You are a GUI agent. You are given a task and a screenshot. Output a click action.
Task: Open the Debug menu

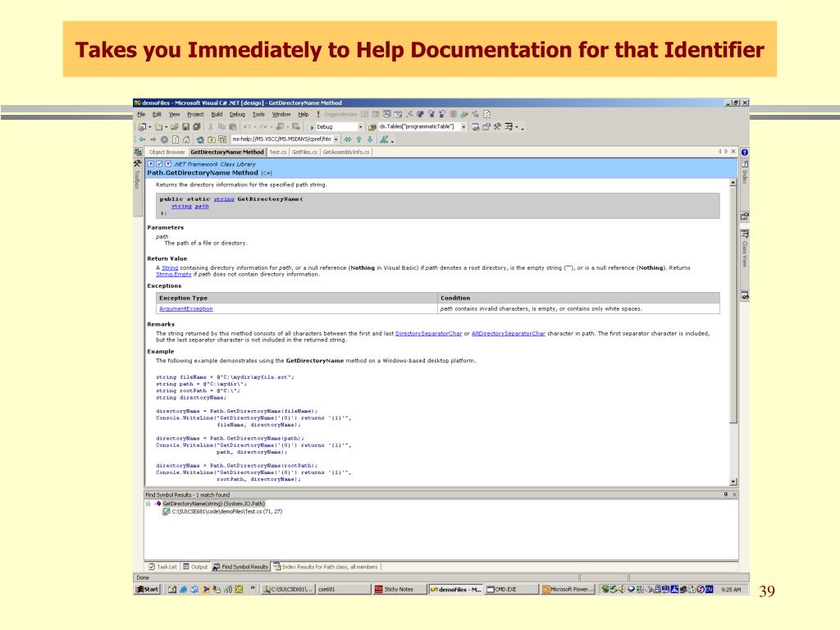click(x=237, y=114)
